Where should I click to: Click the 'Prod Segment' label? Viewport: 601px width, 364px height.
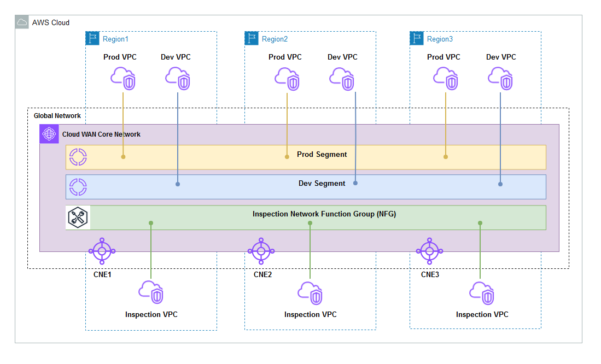pos(322,155)
